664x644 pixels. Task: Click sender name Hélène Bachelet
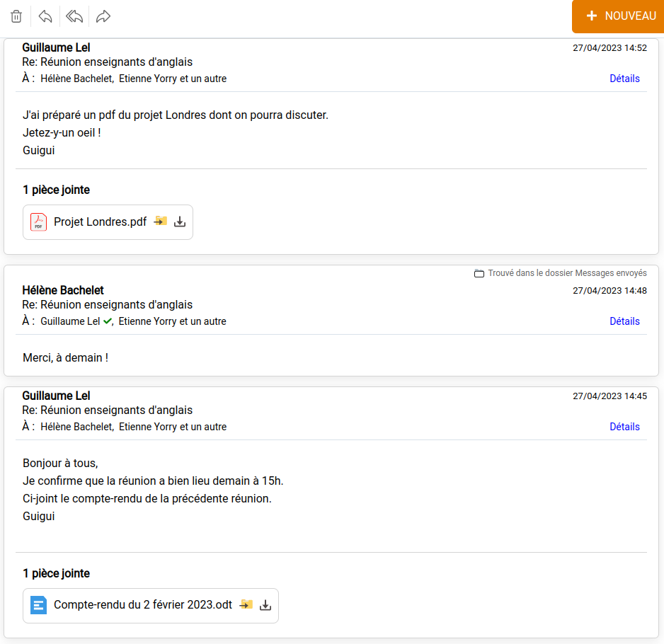[x=63, y=290]
